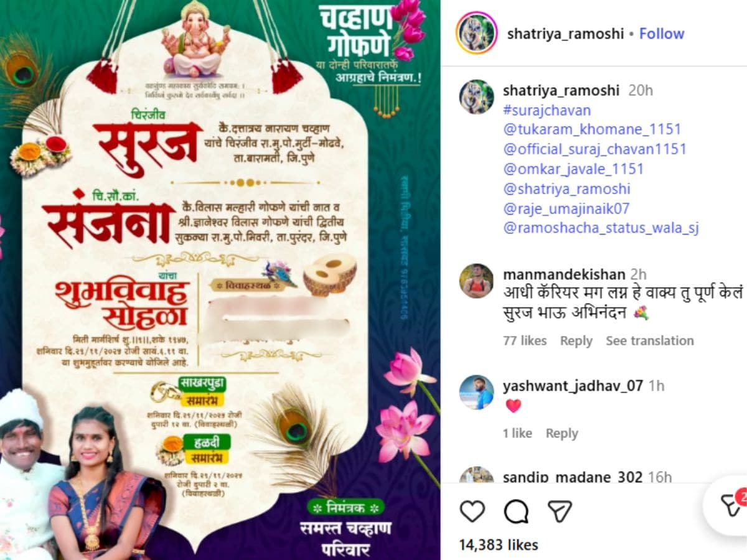Screen dimensions: 747x560
Task: Open the #surajchavan hashtag
Action: coord(547,111)
